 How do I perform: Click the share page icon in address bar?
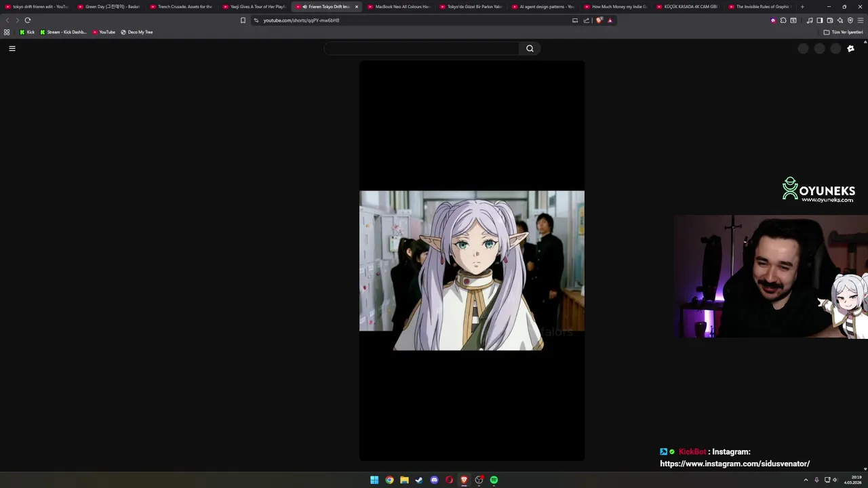click(x=586, y=20)
